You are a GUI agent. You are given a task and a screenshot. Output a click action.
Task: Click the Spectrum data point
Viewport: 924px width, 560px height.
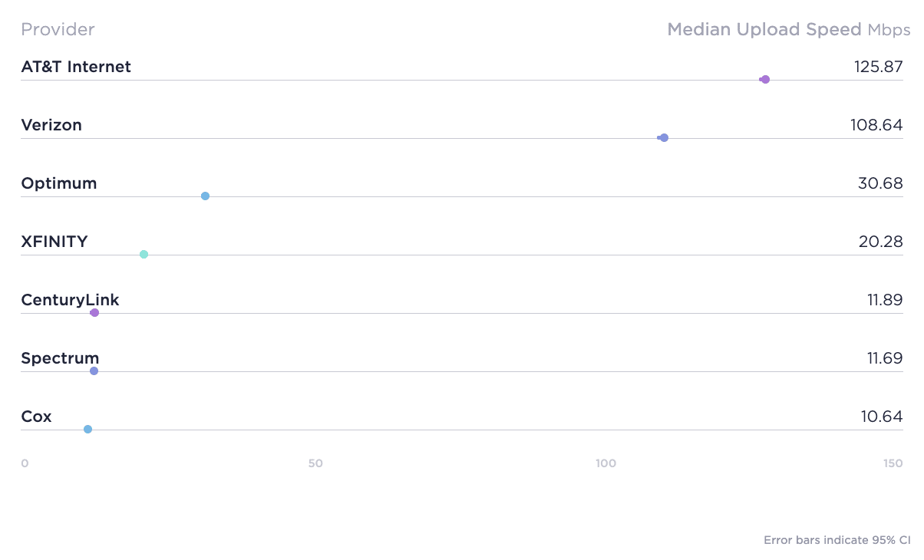(94, 371)
